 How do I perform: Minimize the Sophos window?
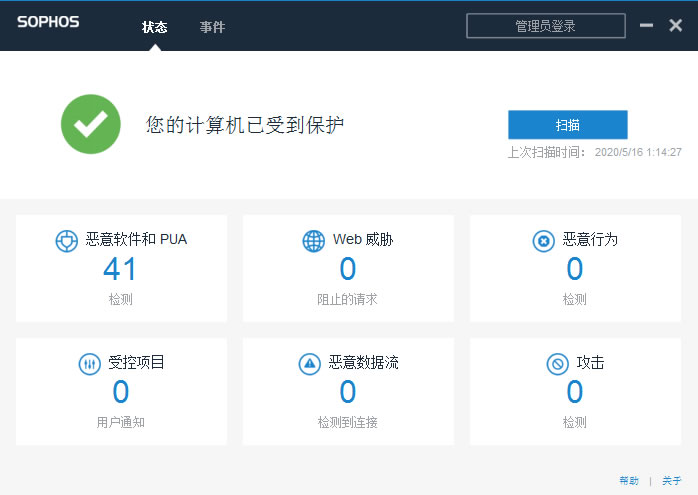[647, 26]
